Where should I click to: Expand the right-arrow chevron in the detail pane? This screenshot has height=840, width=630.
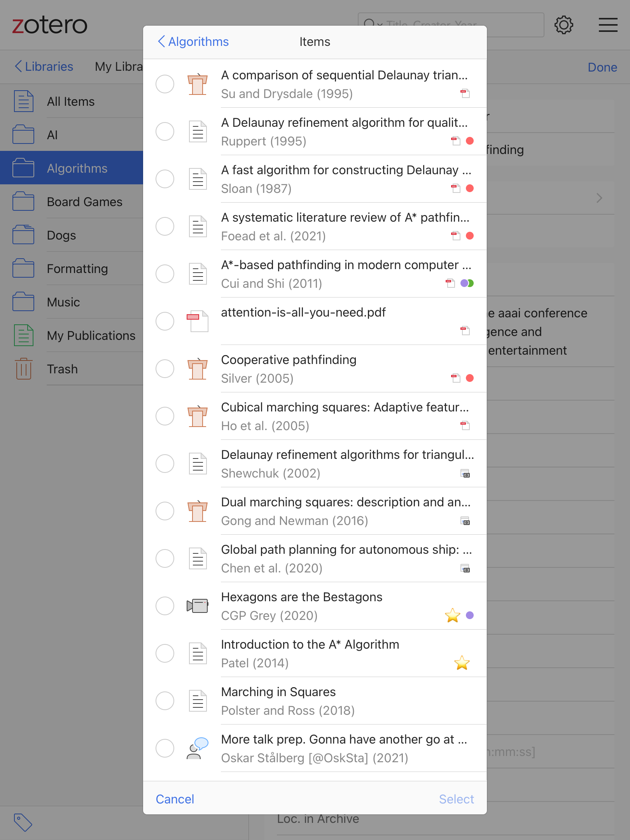tap(599, 198)
